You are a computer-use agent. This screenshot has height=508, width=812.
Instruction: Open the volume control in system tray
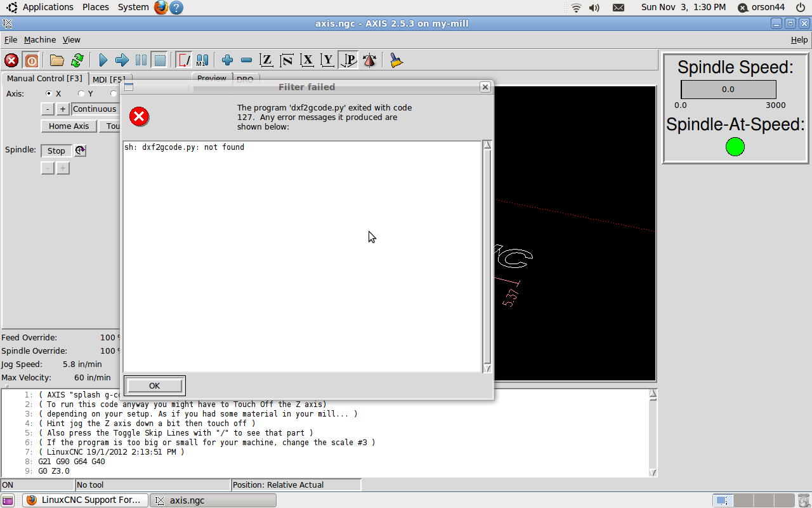[594, 8]
